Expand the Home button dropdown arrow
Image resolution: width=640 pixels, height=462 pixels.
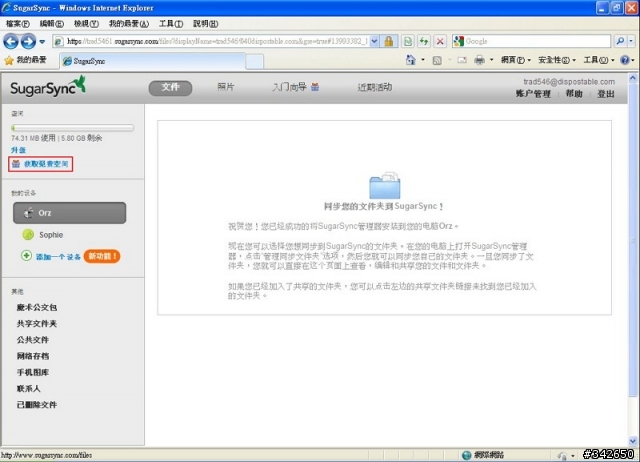[x=423, y=60]
